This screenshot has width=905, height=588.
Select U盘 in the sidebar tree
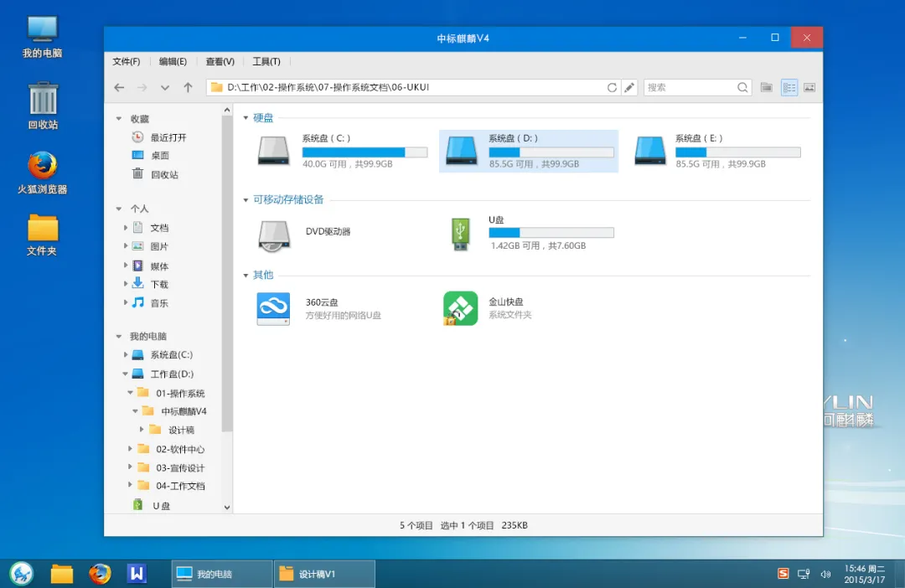click(161, 506)
